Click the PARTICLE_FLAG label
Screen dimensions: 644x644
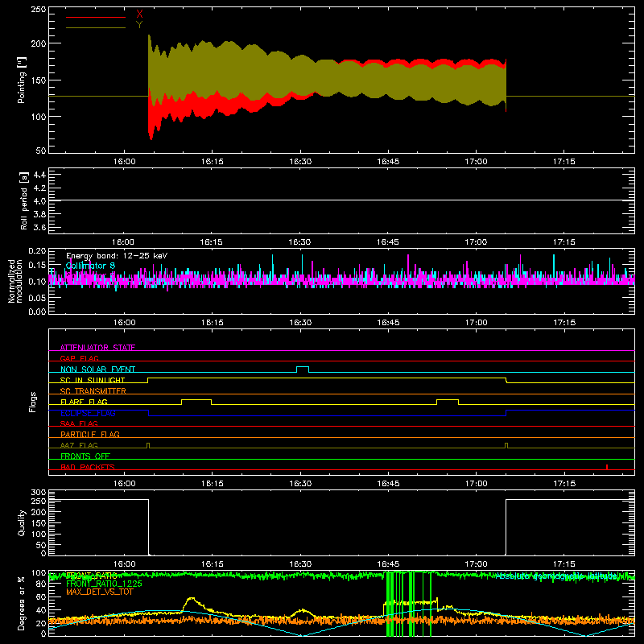click(x=90, y=434)
